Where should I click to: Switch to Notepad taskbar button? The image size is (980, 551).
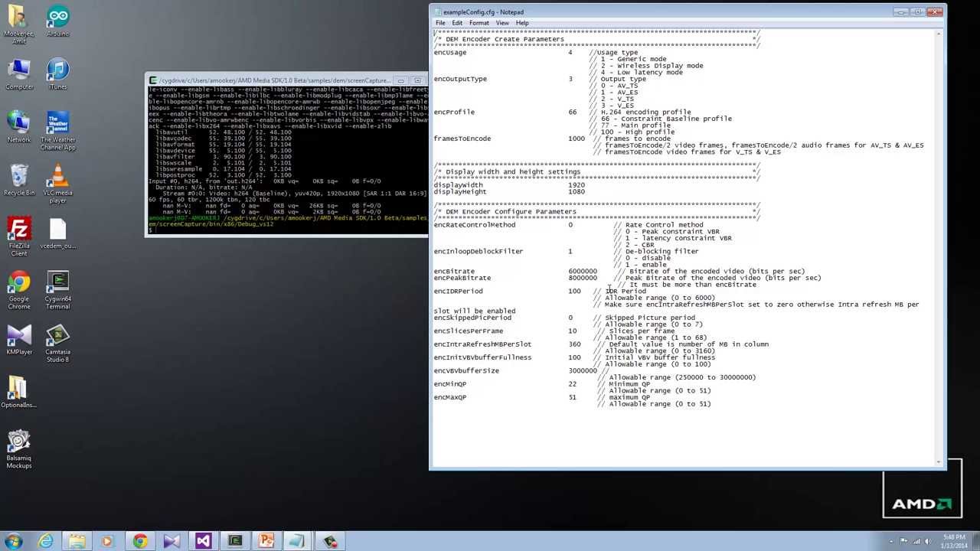tap(297, 541)
